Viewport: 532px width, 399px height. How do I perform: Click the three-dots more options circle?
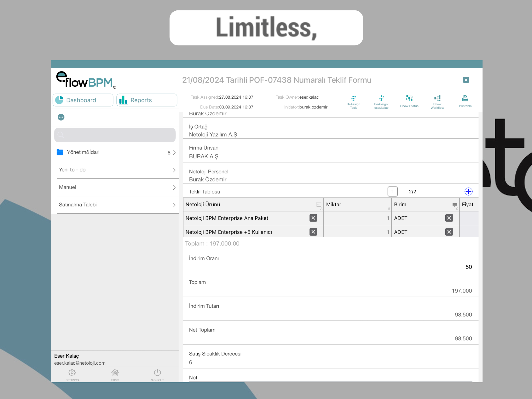[61, 117]
